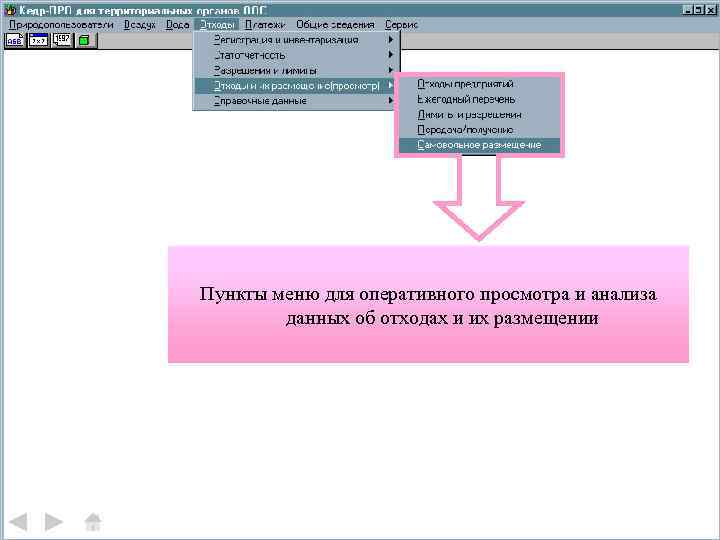Open the Природопользователи menu
The height and width of the screenshot is (540, 720).
point(61,25)
